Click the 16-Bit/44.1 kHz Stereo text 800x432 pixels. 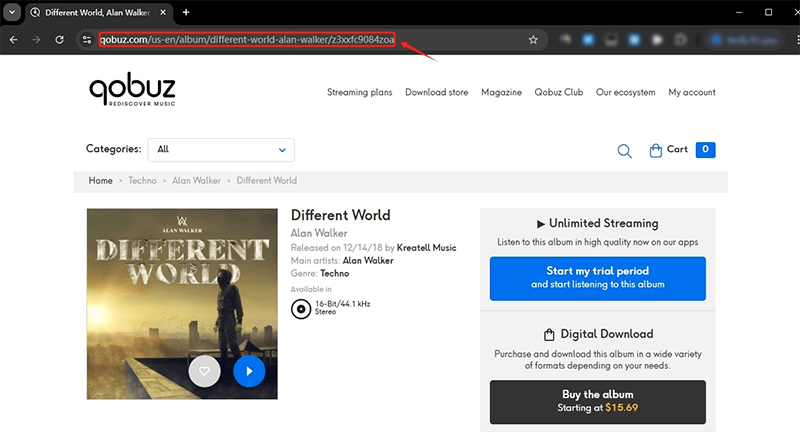(342, 308)
